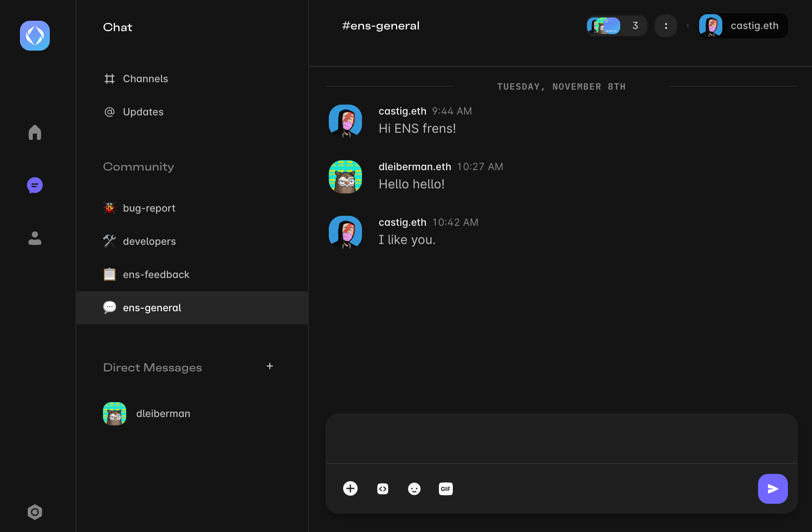Open the emoji picker smiley icon
The height and width of the screenshot is (532, 812).
coord(414,489)
